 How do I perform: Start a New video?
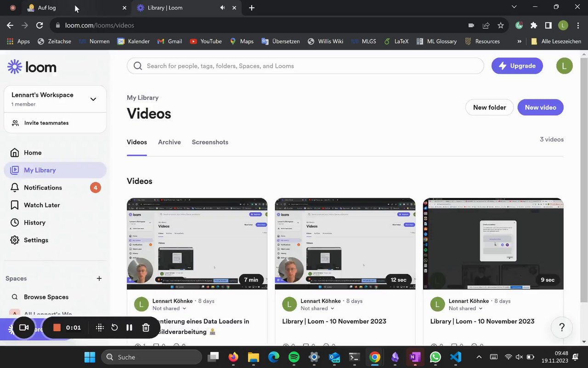click(541, 107)
